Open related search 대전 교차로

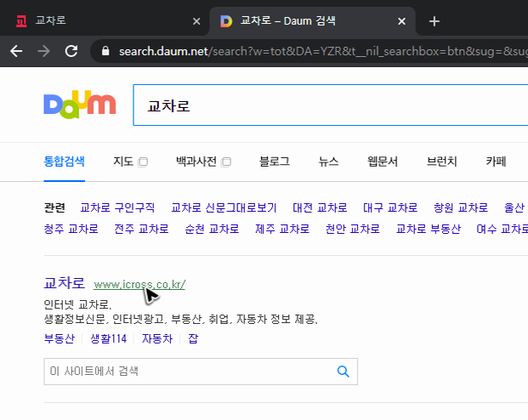320,207
